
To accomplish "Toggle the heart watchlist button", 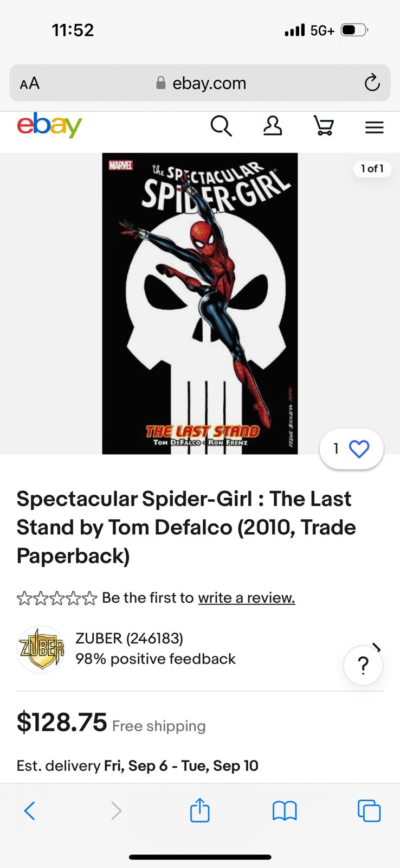I will pos(352,449).
